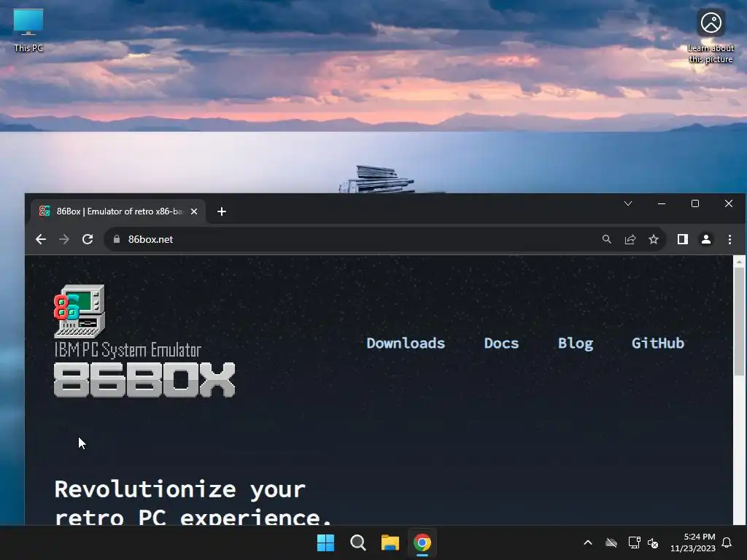Go back using Chrome's back arrow
The image size is (747, 560).
tap(41, 239)
